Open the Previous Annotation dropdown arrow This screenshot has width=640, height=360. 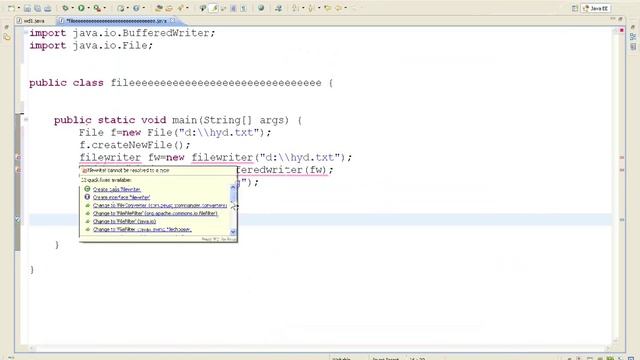319,8
